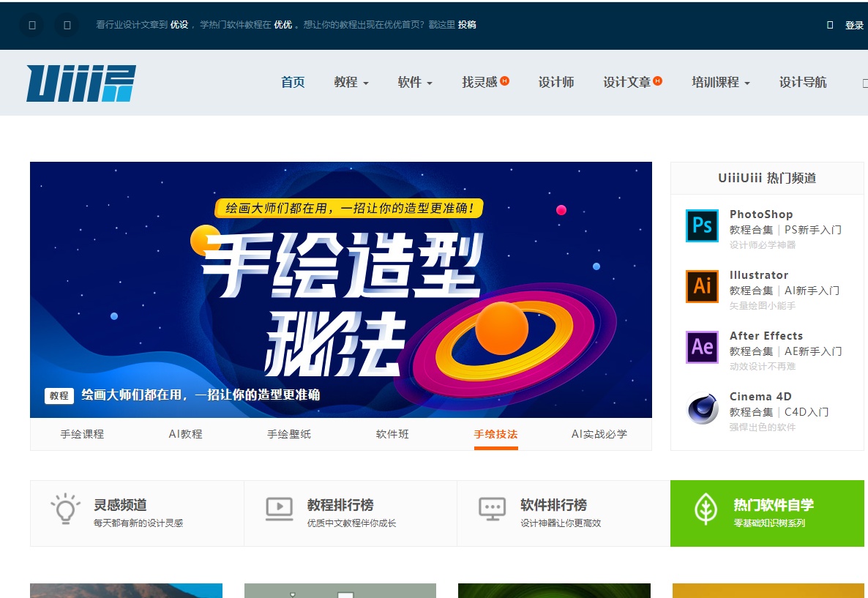Open the 教程排行榜 card title
The height and width of the screenshot is (598, 868).
pyautogui.click(x=340, y=505)
